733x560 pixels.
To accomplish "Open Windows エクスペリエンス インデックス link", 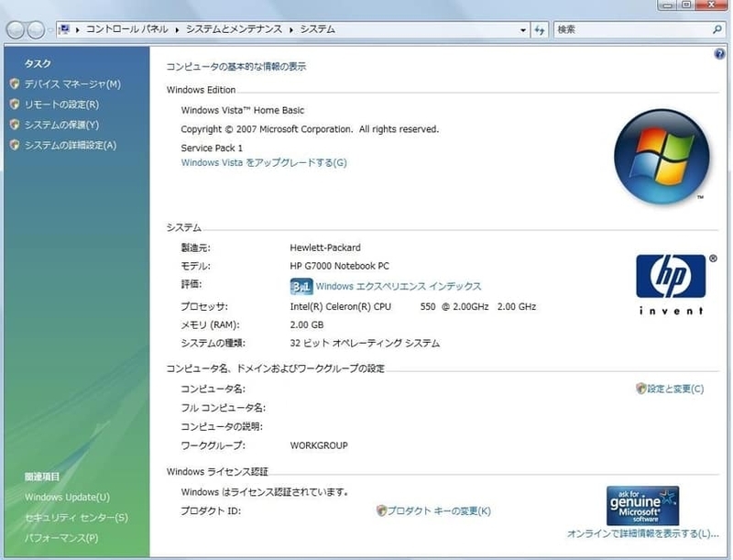I will 399,286.
